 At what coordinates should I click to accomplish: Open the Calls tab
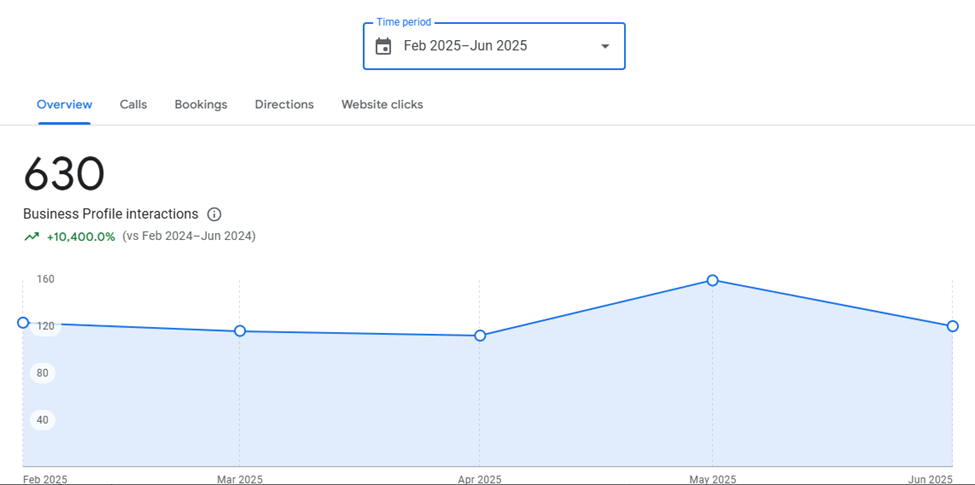pos(133,104)
